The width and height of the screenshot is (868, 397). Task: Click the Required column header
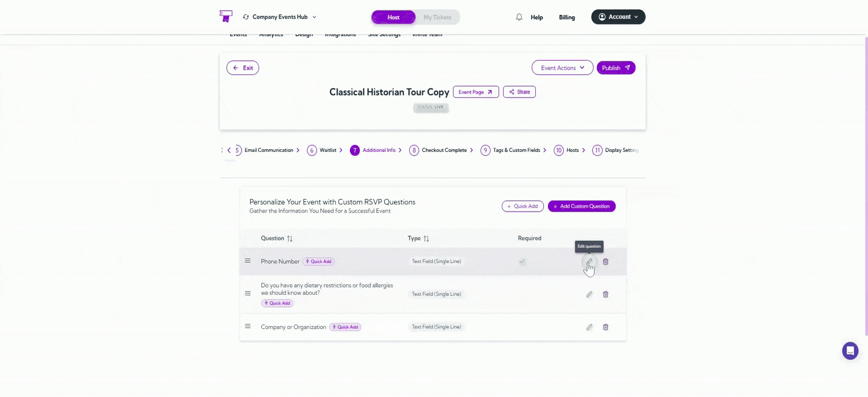pos(529,238)
